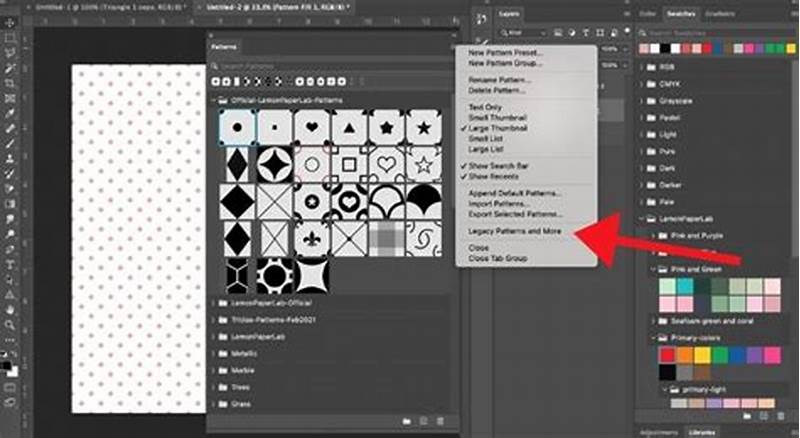Screen dimensions: 800x438
Task: Toggle Show Recents in menu
Action: [493, 177]
